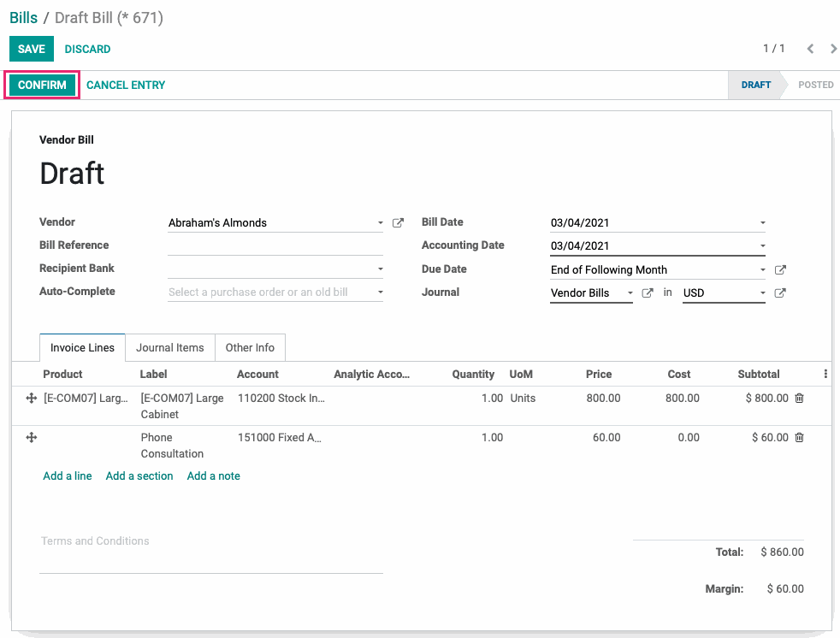
Task: Add a section to invoice
Action: click(139, 476)
